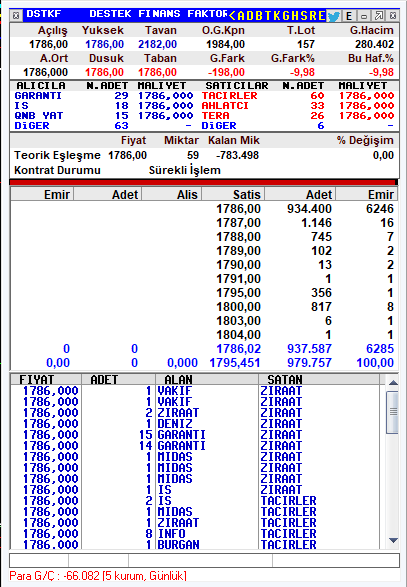Click the ADET column header in trades list
The image size is (407, 587).
point(118,379)
